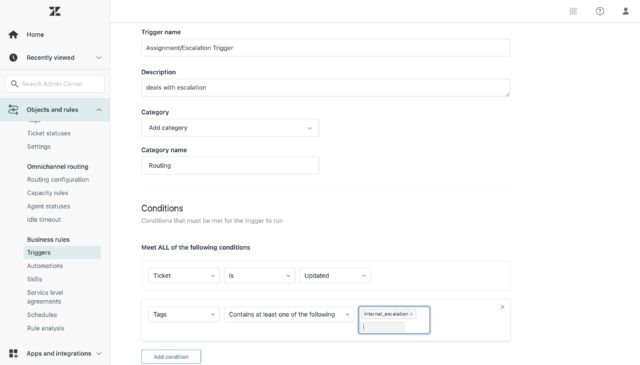This screenshot has width=640, height=365.
Task: Delete the Tags condition row
Action: tap(502, 307)
